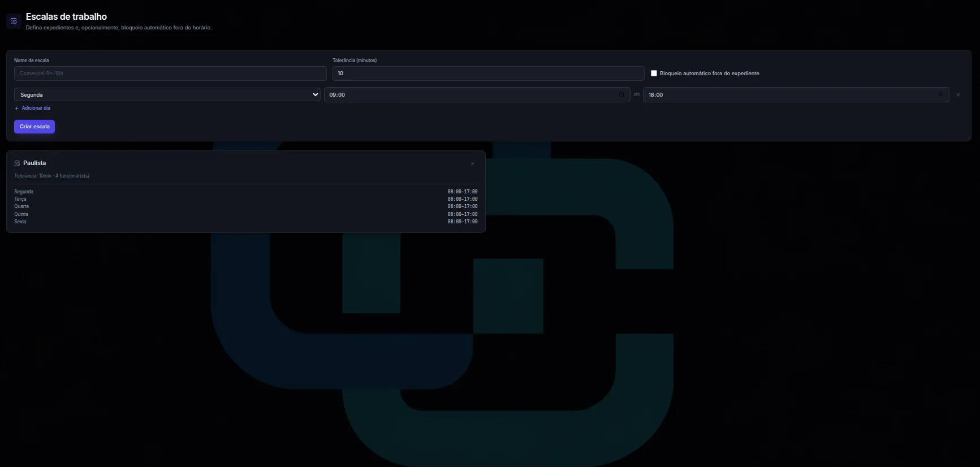Click the Quarta row in Paulista card
This screenshot has width=980, height=467.
coord(246,206)
